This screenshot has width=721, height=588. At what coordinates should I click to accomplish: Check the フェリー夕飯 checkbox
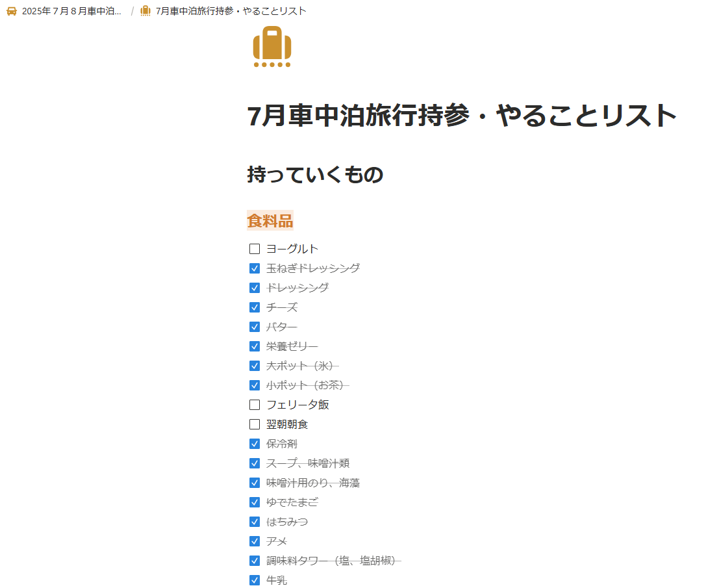[254, 405]
